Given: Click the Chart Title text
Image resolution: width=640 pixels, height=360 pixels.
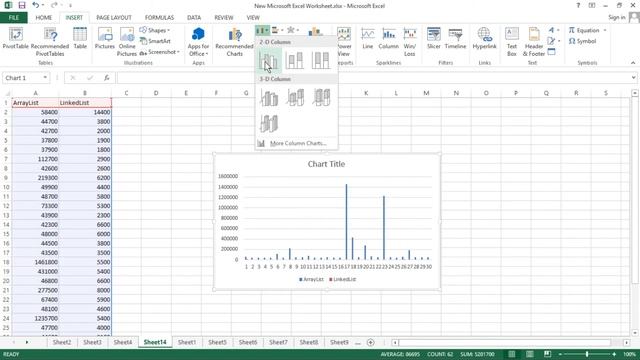Looking at the screenshot, I should coord(326,164).
